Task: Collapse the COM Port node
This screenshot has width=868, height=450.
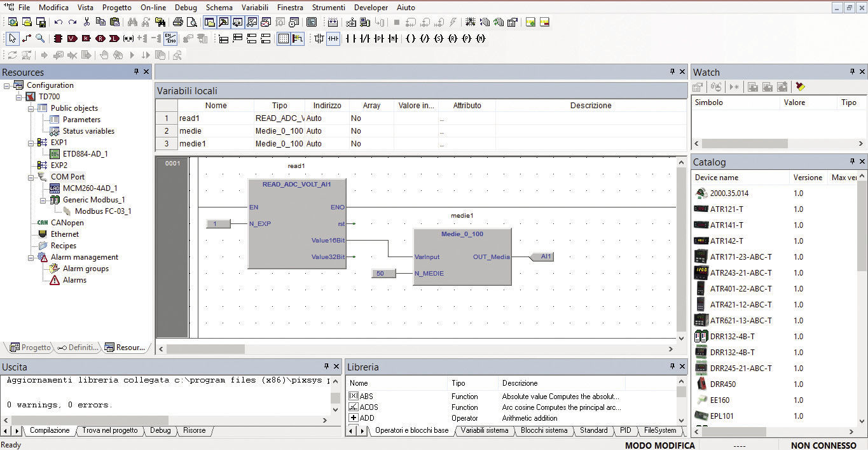Action: [x=30, y=176]
